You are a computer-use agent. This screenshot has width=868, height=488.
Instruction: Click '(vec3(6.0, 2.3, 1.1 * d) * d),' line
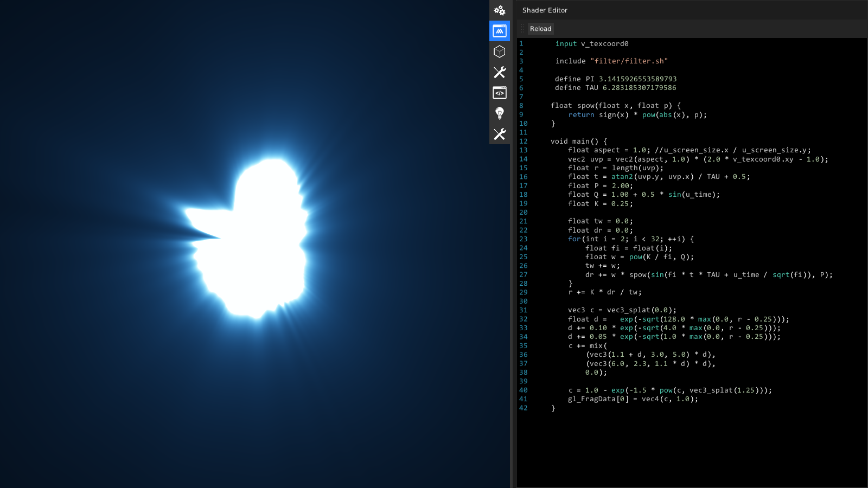point(650,364)
